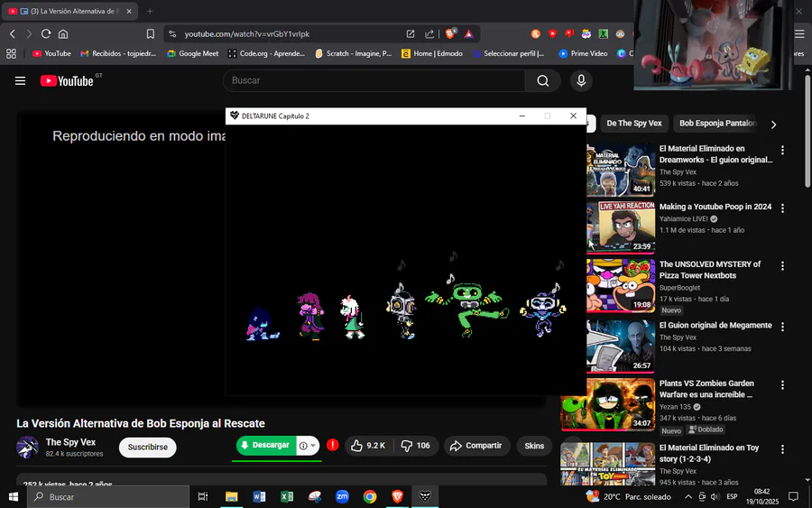The height and width of the screenshot is (508, 812).
Task: Open The Spy Vex channel avatar
Action: tap(27, 448)
